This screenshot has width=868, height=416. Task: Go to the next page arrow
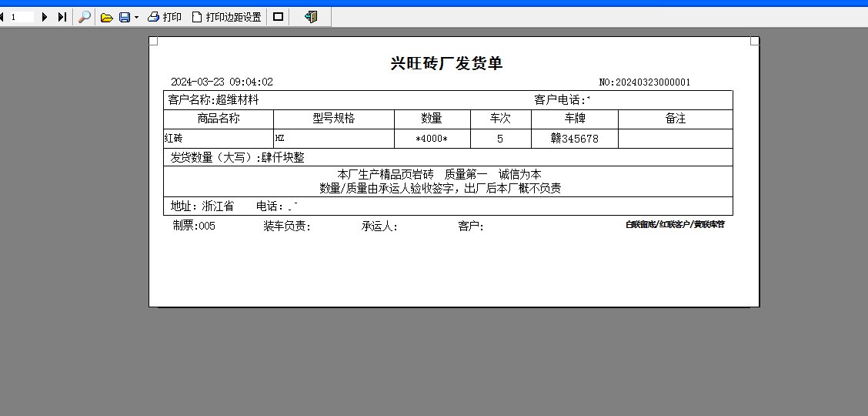pyautogui.click(x=45, y=17)
